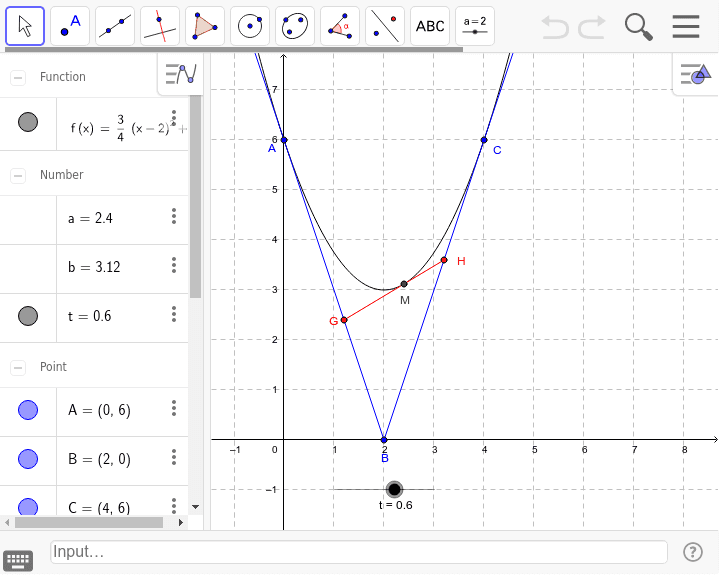Click the Redo arrow
Viewport: 720px width, 575px height.
(x=592, y=27)
